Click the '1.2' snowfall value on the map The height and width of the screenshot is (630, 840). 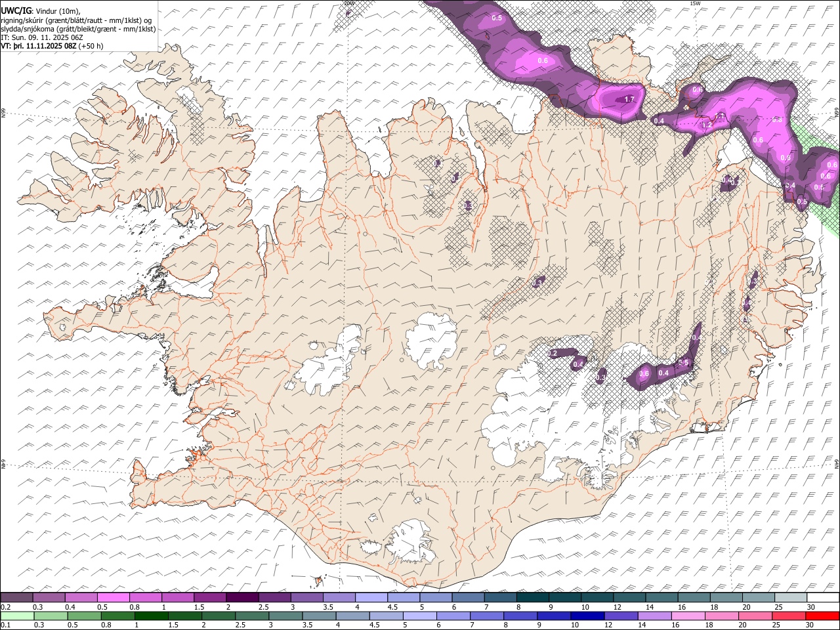[707, 125]
